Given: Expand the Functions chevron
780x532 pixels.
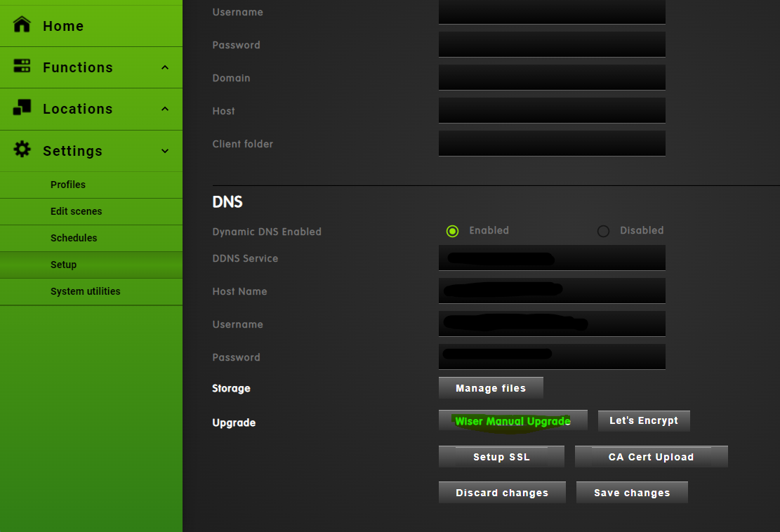Looking at the screenshot, I should [165, 67].
